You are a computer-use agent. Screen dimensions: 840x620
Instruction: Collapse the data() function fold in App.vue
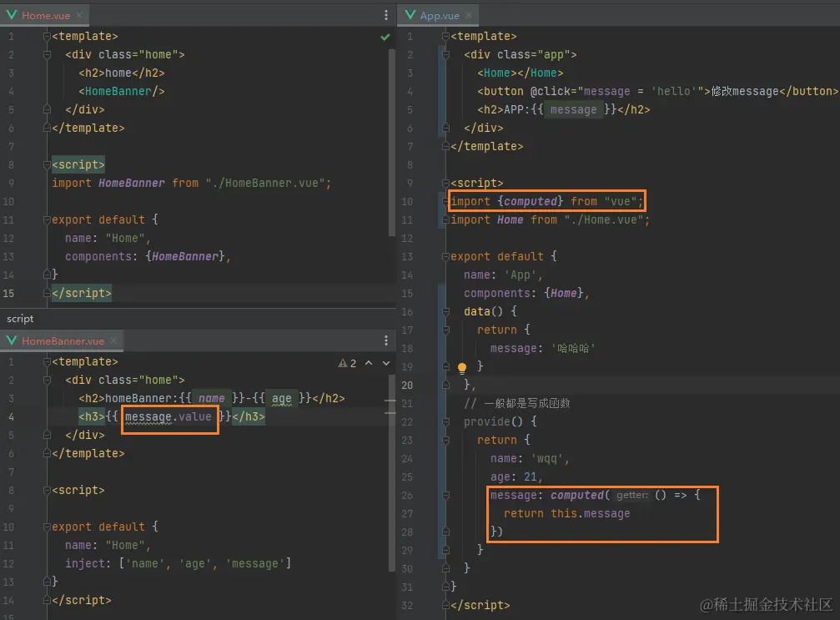(x=445, y=311)
